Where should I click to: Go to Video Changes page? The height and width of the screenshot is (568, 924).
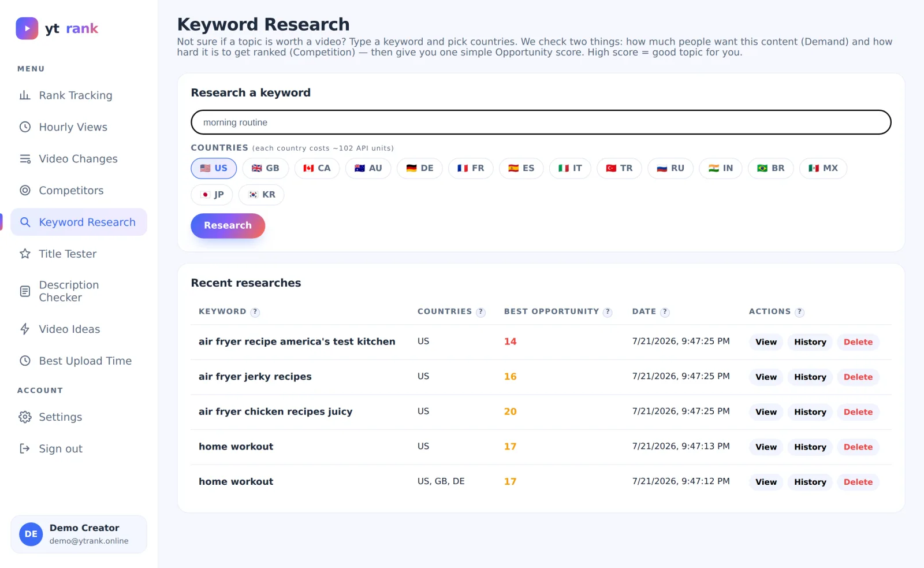pos(79,159)
